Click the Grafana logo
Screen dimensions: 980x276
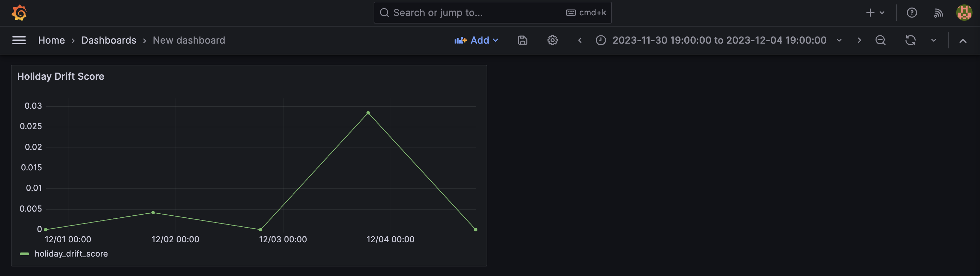[19, 13]
